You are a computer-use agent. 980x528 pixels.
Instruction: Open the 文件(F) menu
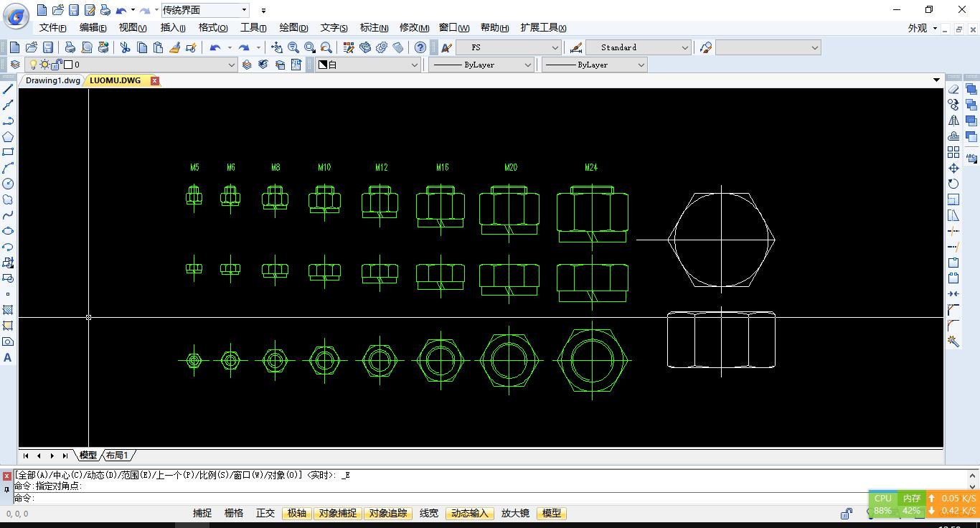[52, 27]
